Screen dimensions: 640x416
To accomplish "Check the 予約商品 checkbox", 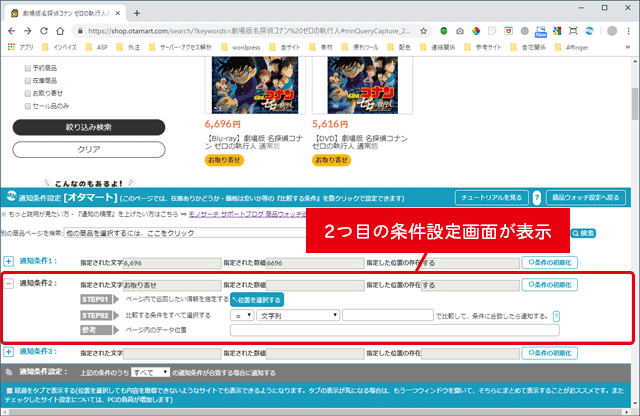I will pos(28,68).
